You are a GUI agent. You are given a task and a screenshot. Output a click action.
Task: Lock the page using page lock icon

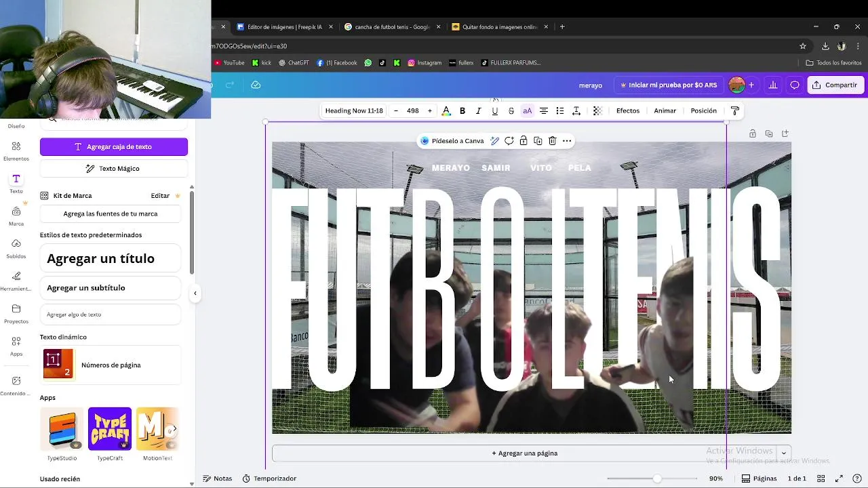(x=753, y=134)
